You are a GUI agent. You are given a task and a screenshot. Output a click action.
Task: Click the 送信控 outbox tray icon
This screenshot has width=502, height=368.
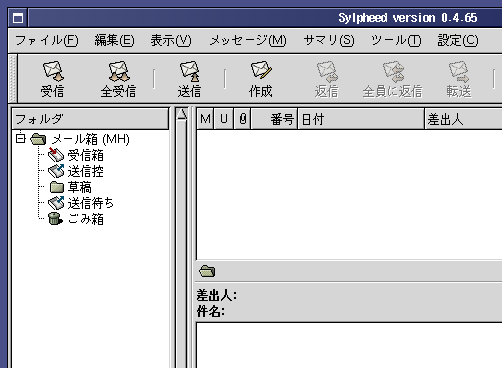coord(56,171)
